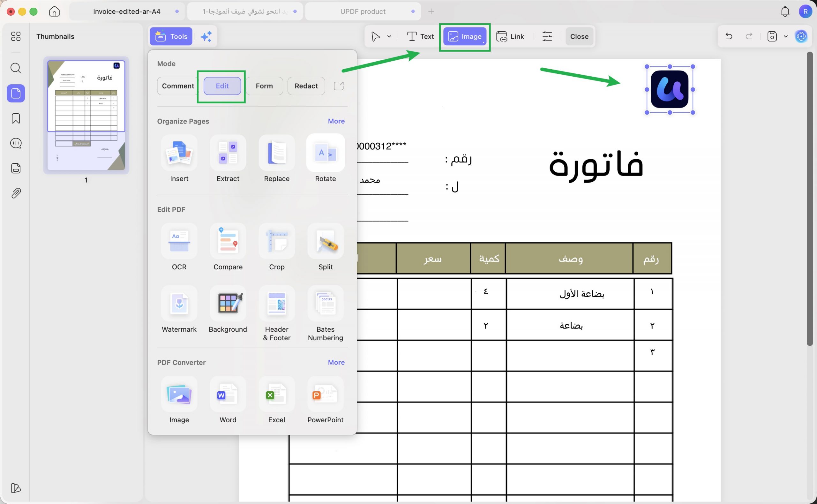Image resolution: width=817 pixels, height=504 pixels.
Task: Open the AI assistant sparkle icon
Action: click(x=206, y=36)
